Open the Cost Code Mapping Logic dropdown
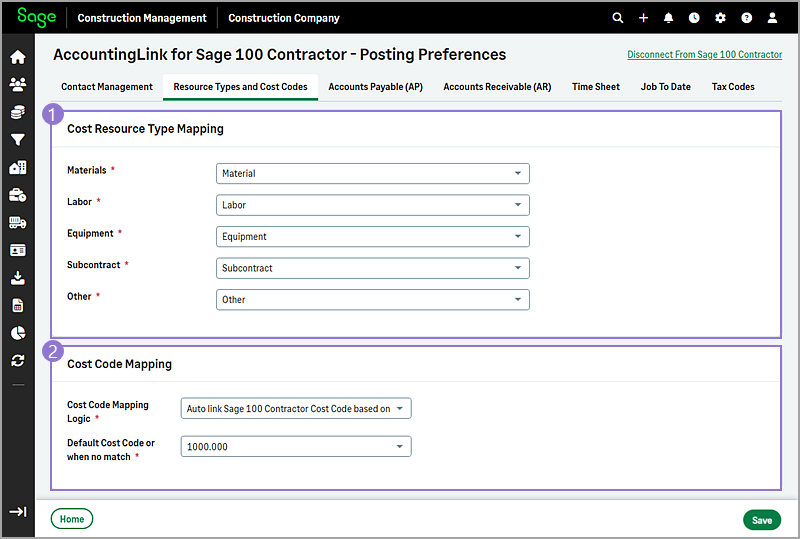Screen dimensions: 800x539 point(296,409)
